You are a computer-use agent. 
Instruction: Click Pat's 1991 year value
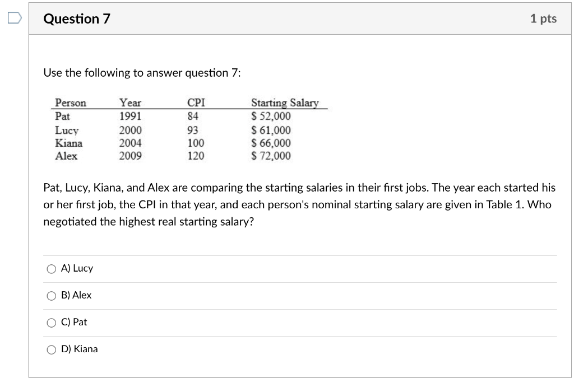pyautogui.click(x=130, y=116)
